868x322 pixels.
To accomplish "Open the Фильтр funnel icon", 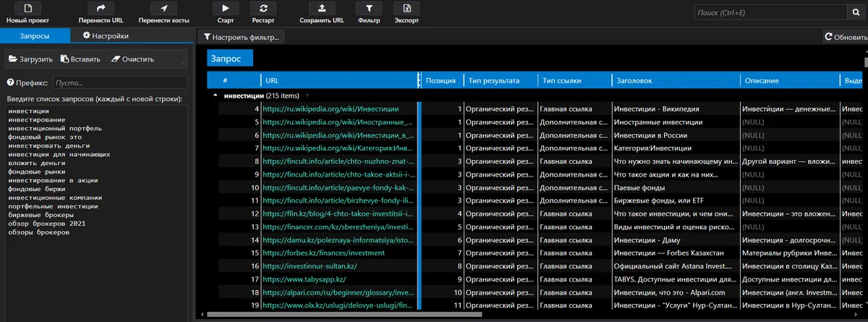I will point(369,9).
